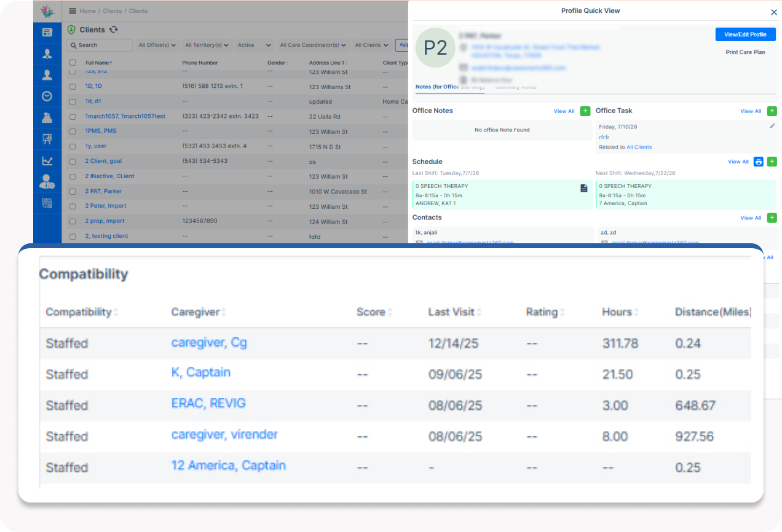Open caregiver, Cg in compatibility list
The width and height of the screenshot is (782, 532).
(209, 343)
